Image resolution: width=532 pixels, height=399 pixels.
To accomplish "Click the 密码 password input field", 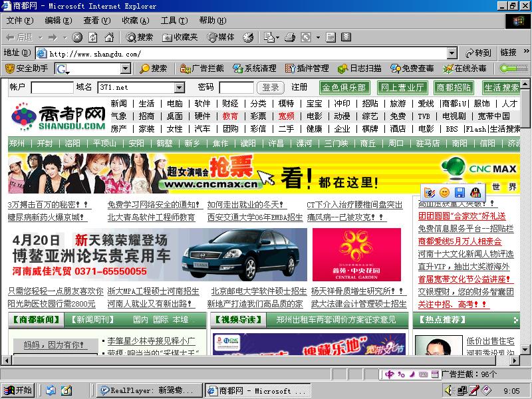I will click(236, 87).
